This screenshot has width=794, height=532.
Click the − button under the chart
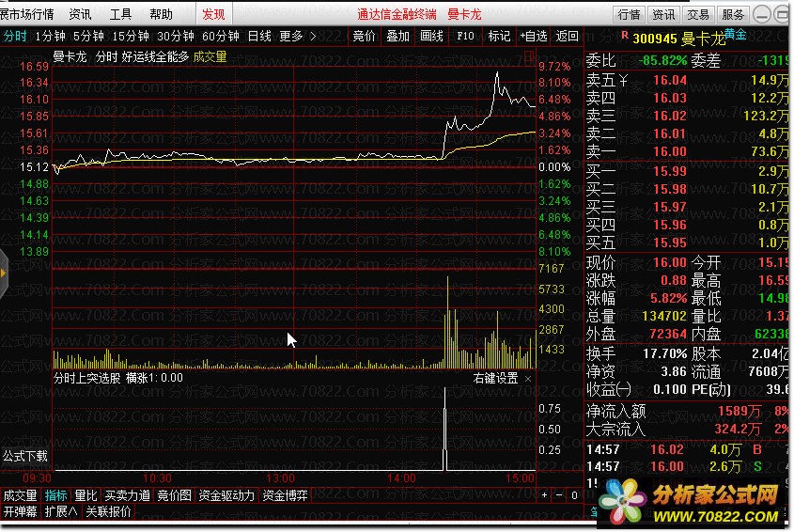click(559, 495)
